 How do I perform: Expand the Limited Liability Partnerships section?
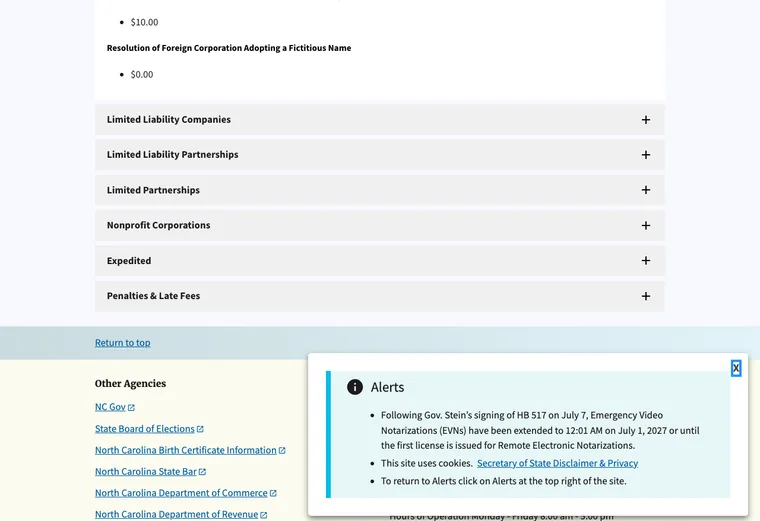[380, 155]
